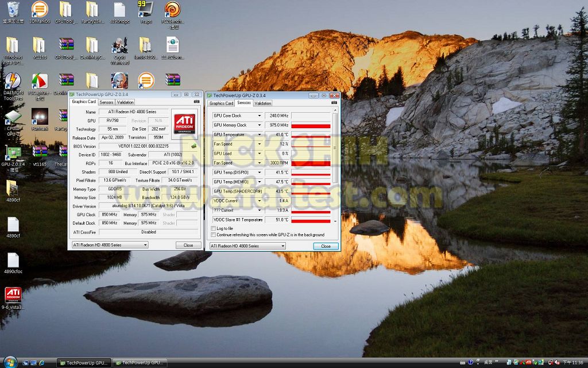Switch to Validation tab in Sensors window
This screenshot has width=588, height=368.
coord(262,103)
